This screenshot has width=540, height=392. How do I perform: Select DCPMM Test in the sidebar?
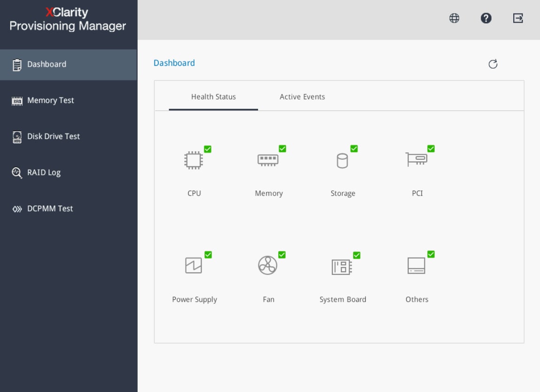(50, 209)
